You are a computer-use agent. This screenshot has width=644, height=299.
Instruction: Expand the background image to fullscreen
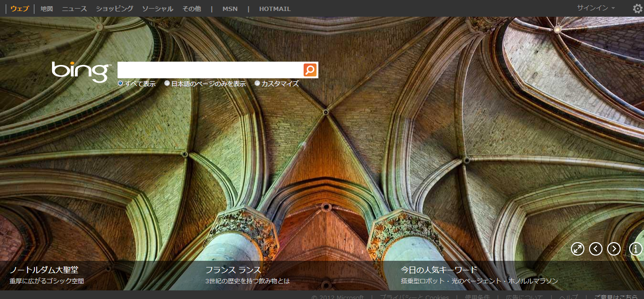click(x=578, y=248)
